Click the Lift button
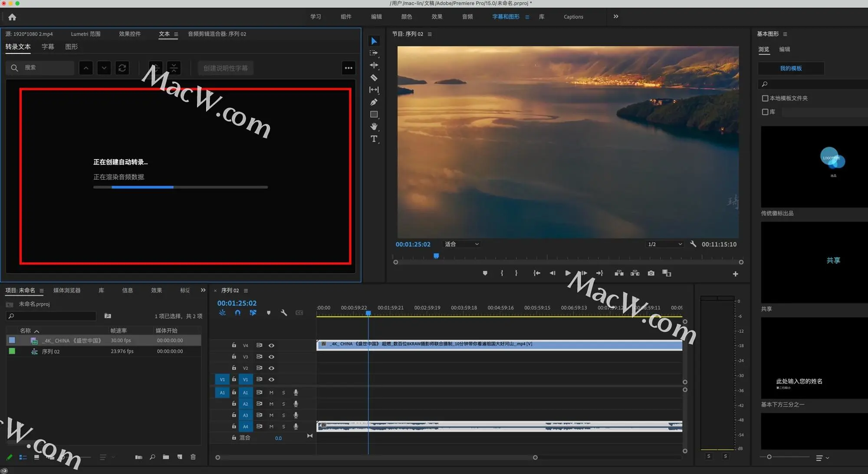 [x=619, y=273]
